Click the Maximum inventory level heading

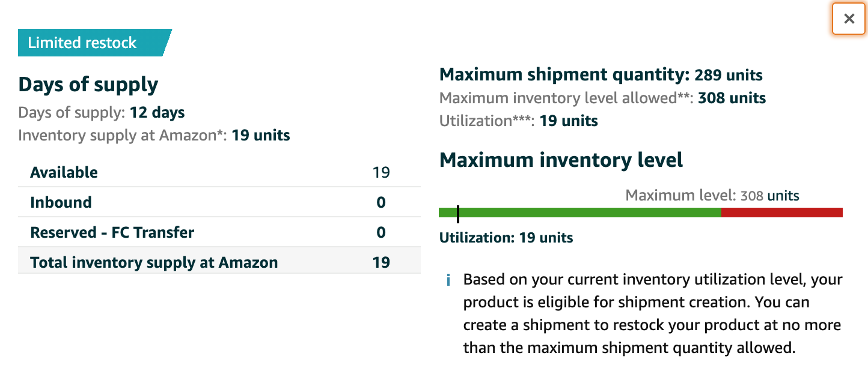pyautogui.click(x=561, y=160)
